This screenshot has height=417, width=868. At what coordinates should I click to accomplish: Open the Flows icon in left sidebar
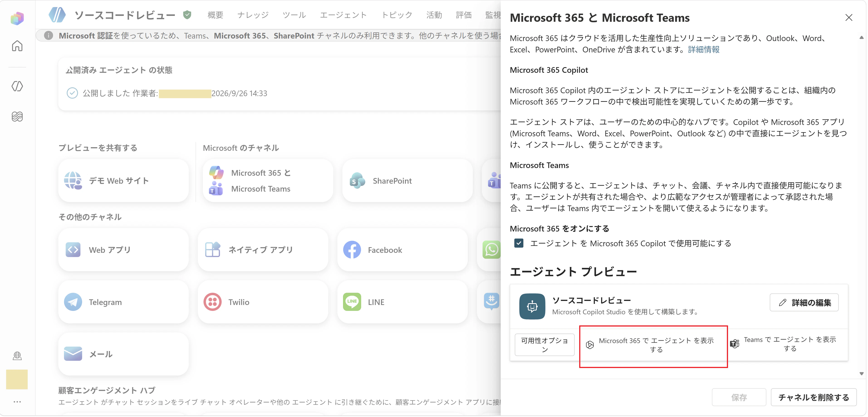[x=17, y=117]
